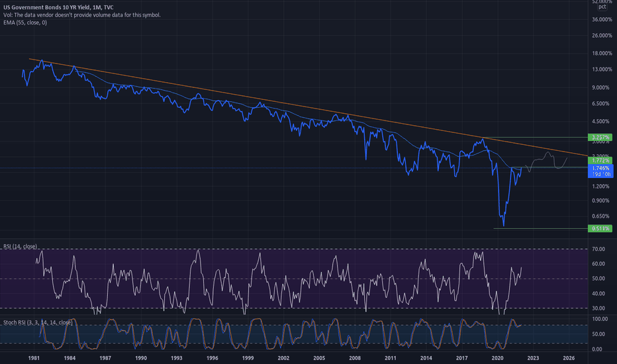617x364 pixels.
Task: Click the 30.00 RSI axis label
Action: coord(598,308)
